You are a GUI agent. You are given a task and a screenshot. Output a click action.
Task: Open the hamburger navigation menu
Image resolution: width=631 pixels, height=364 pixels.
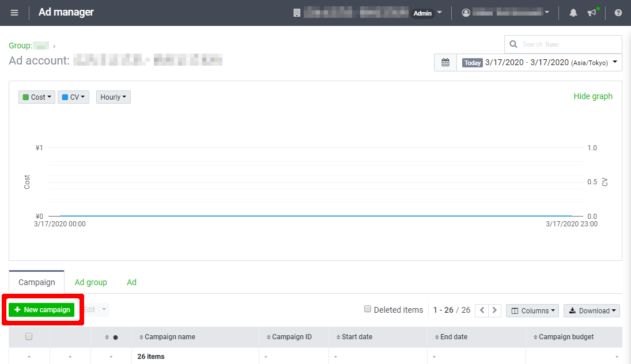(14, 13)
